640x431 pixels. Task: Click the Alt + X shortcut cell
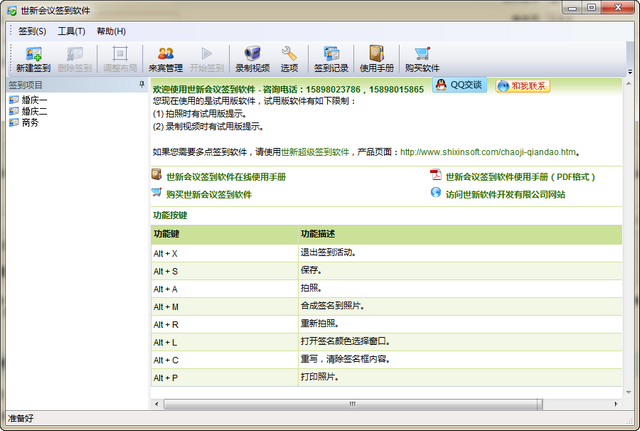(x=225, y=253)
